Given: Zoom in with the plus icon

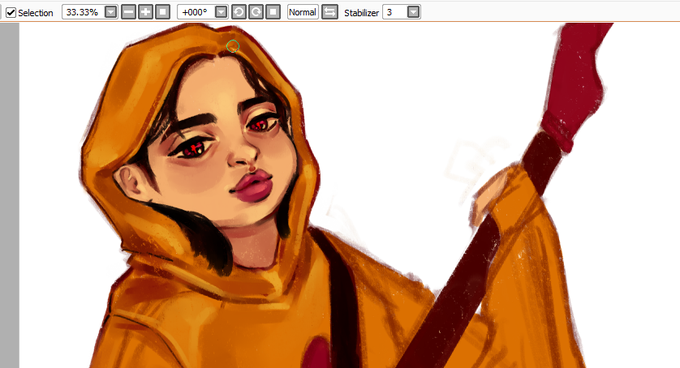Looking at the screenshot, I should click(x=146, y=12).
